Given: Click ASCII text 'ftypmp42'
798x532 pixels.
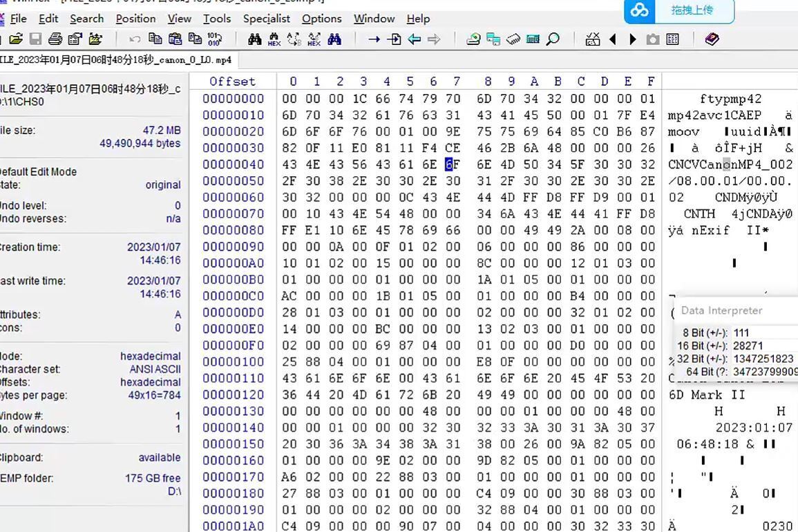Looking at the screenshot, I should tap(731, 99).
